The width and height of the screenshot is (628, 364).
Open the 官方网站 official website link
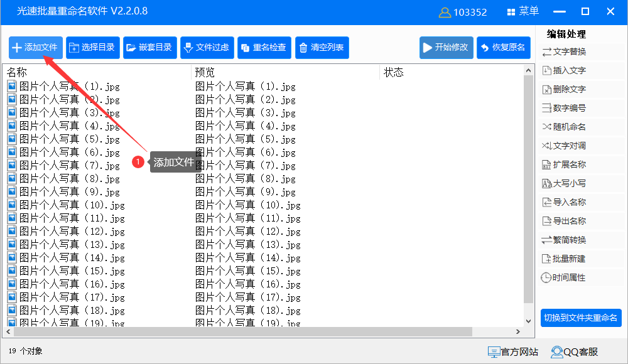point(513,352)
